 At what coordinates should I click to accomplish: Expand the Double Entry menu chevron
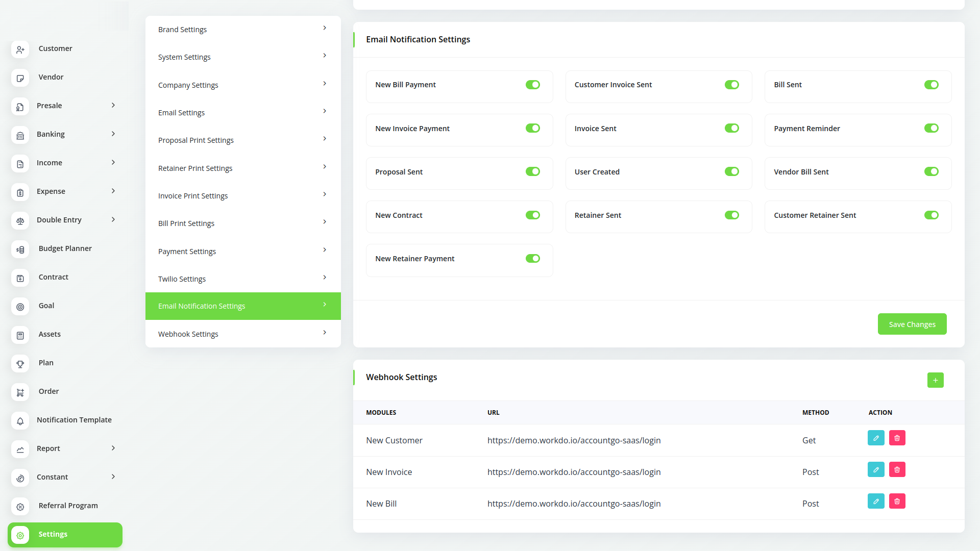[x=113, y=219]
